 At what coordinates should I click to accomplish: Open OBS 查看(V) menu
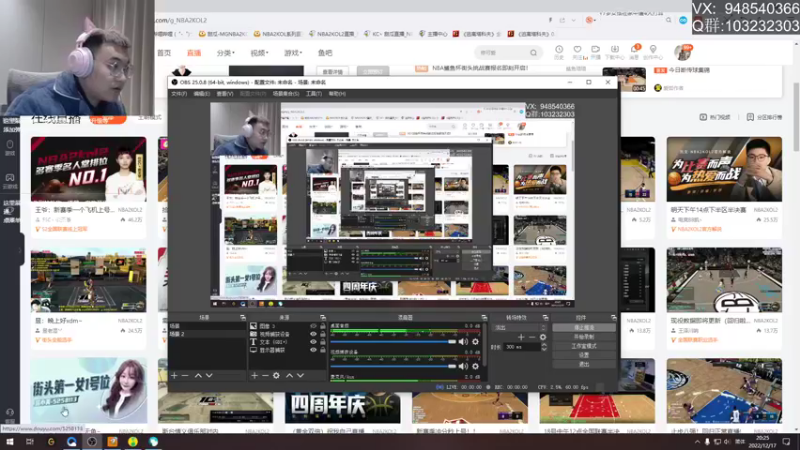pos(225,94)
